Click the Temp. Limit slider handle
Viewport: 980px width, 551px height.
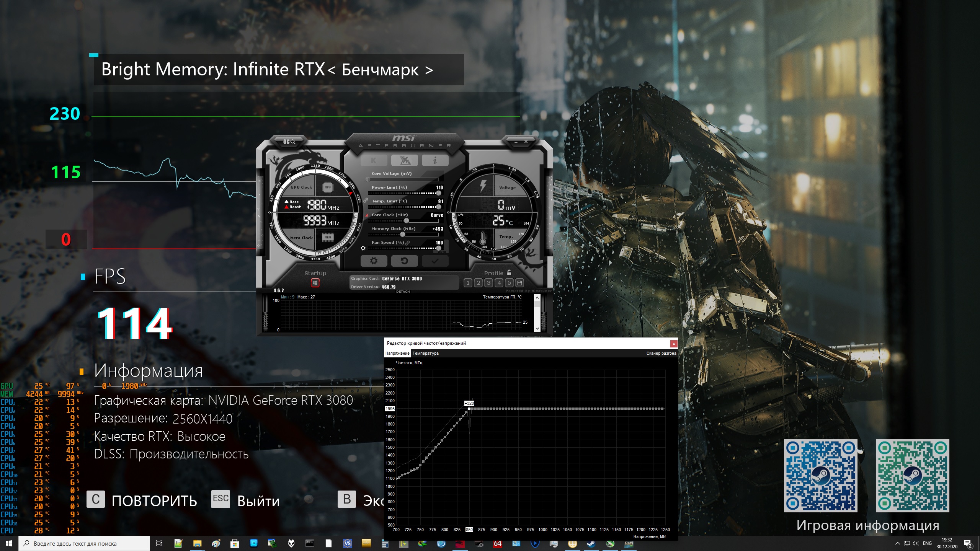(x=439, y=207)
